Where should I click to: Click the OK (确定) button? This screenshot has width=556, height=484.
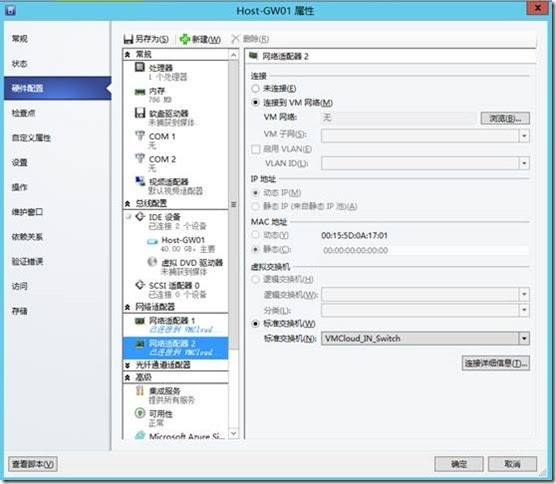pos(459,464)
